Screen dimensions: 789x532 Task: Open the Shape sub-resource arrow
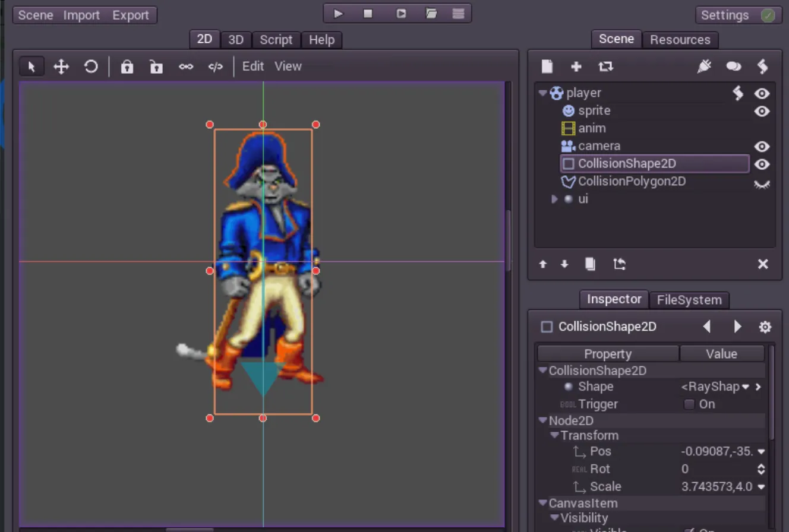pos(758,387)
